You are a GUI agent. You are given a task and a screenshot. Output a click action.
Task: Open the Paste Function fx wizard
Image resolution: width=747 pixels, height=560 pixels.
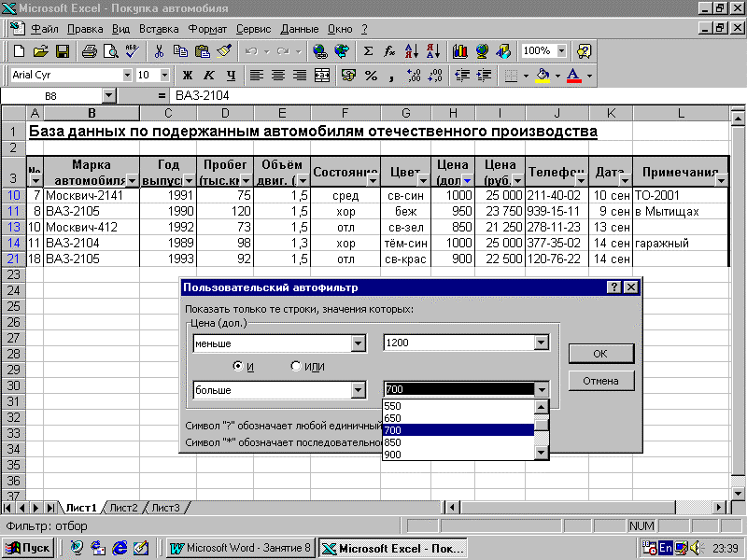point(389,51)
